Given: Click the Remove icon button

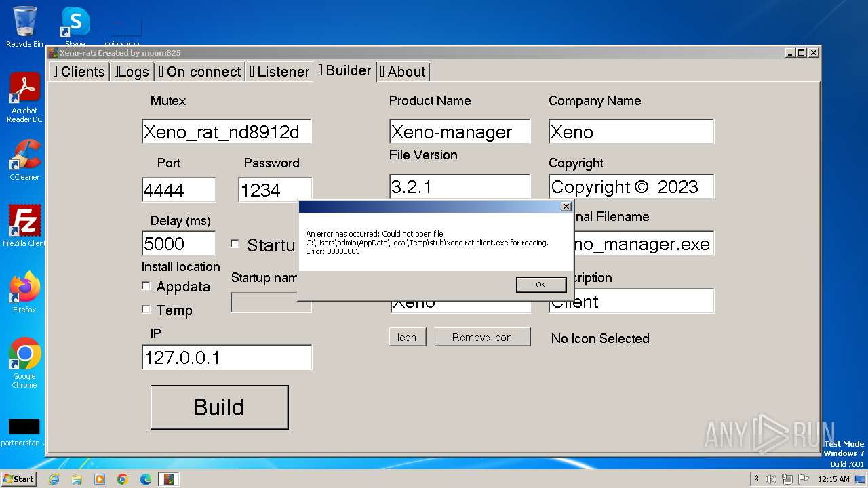Looking at the screenshot, I should pos(482,337).
